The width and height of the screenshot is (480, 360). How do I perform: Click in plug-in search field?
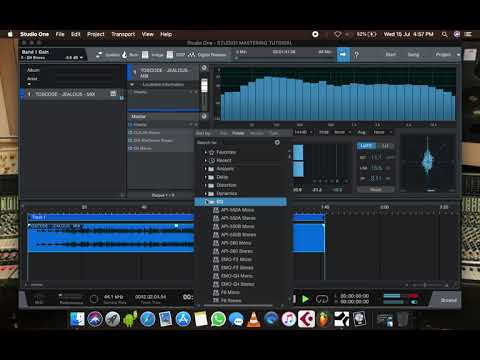235,142
